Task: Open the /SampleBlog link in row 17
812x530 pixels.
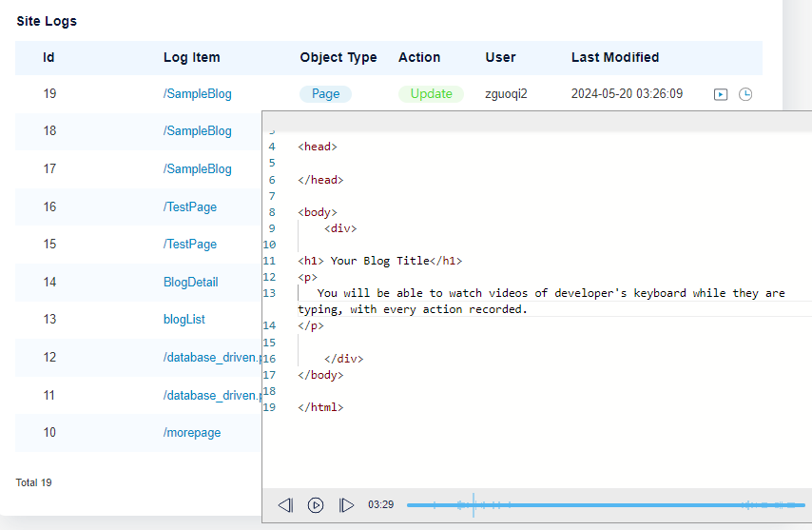Action: click(x=197, y=169)
